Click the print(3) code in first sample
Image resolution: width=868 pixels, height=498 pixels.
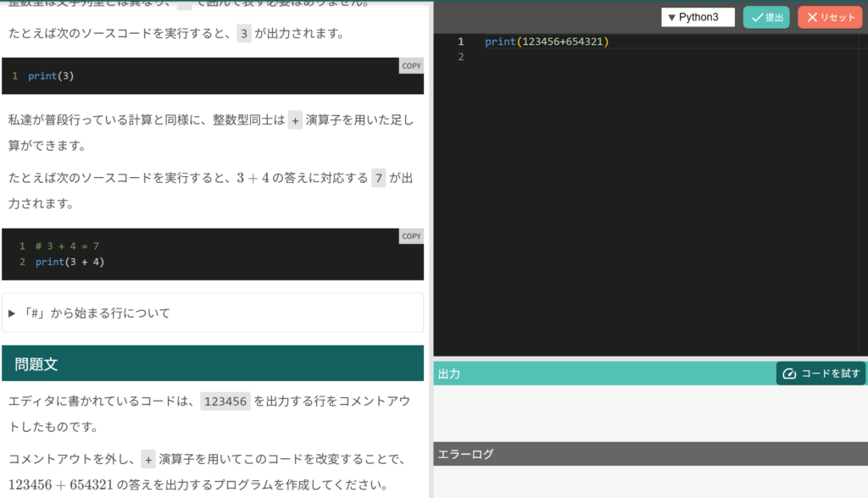51,76
